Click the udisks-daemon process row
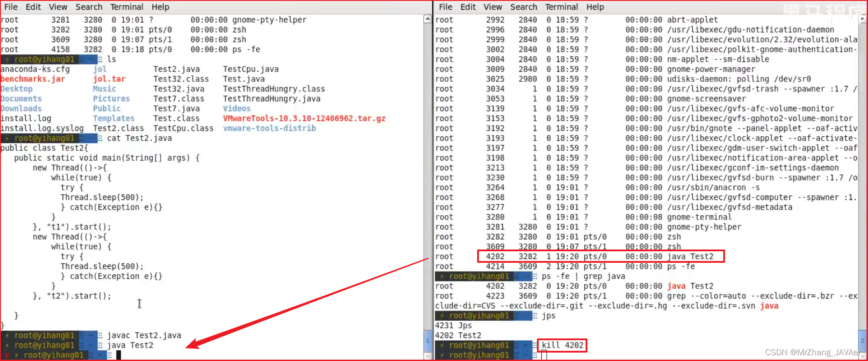 (x=623, y=79)
